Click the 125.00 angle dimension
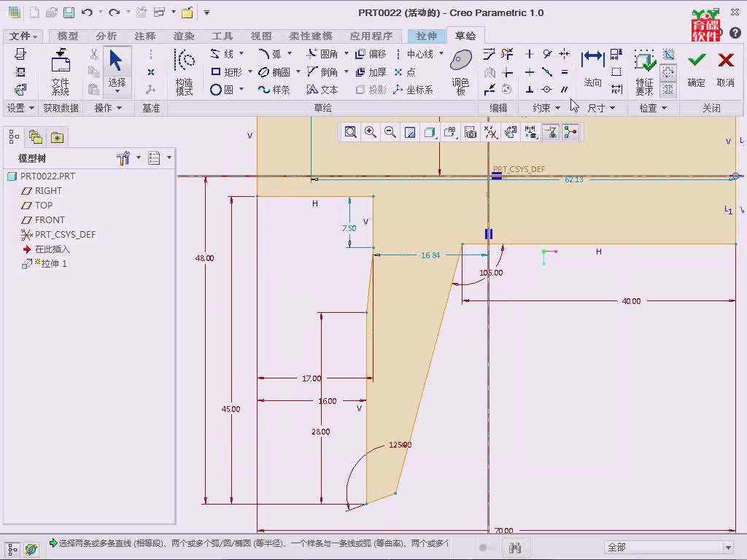The image size is (747, 560). tap(400, 445)
